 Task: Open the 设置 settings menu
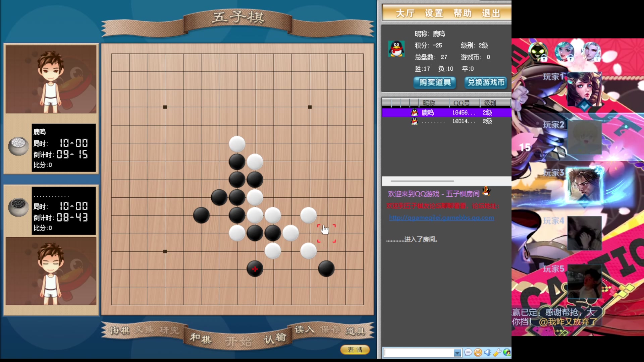pos(434,13)
